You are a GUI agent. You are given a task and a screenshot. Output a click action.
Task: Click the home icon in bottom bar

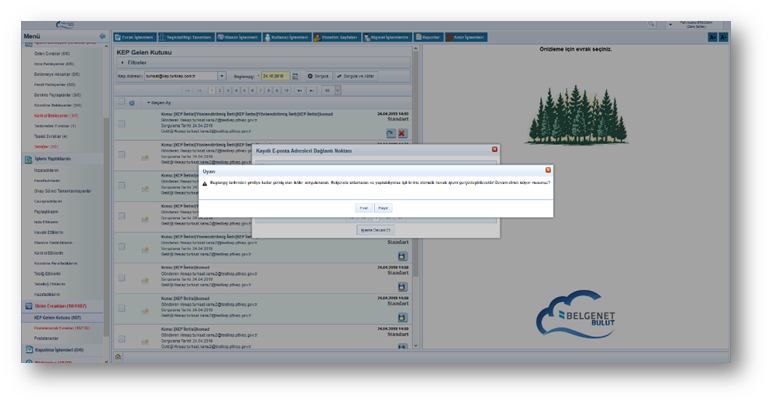pyautogui.click(x=118, y=356)
